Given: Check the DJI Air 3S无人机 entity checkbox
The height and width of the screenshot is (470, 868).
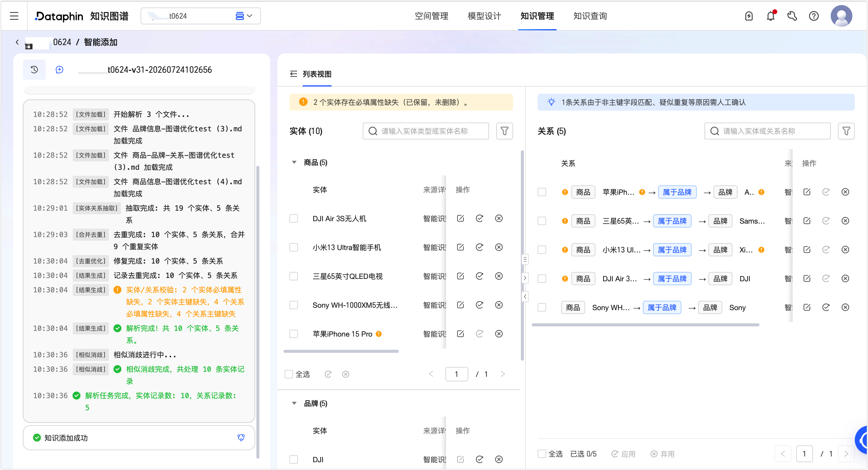Looking at the screenshot, I should (x=293, y=219).
